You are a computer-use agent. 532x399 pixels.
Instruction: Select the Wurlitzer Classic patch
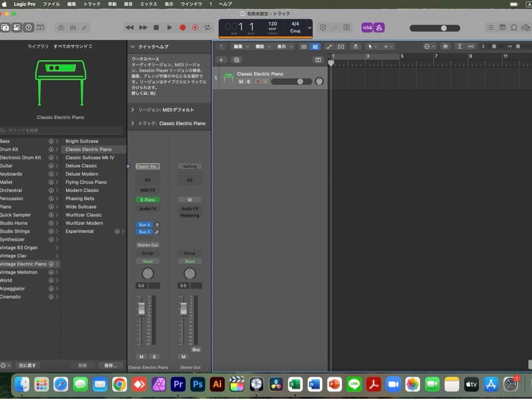pos(84,215)
